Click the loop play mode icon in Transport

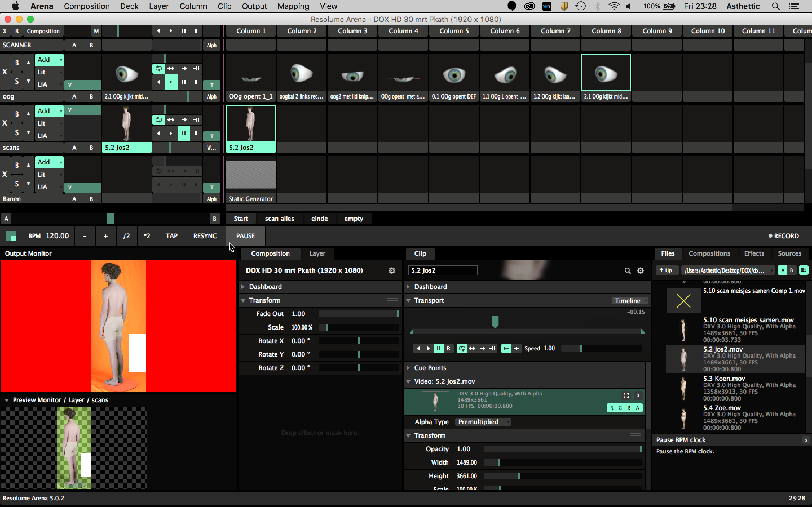462,348
